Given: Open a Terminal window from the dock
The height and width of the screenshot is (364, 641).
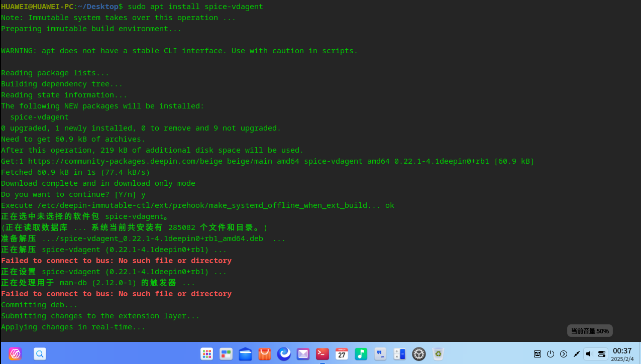Looking at the screenshot, I should click(322, 354).
